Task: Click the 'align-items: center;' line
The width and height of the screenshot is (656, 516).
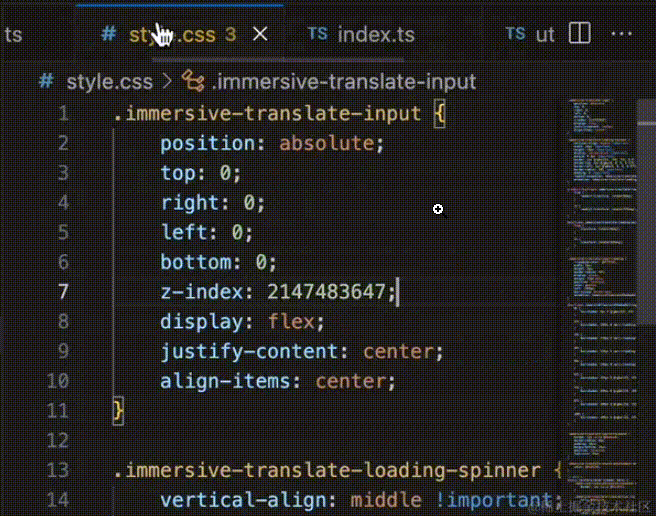Action: 278,381
